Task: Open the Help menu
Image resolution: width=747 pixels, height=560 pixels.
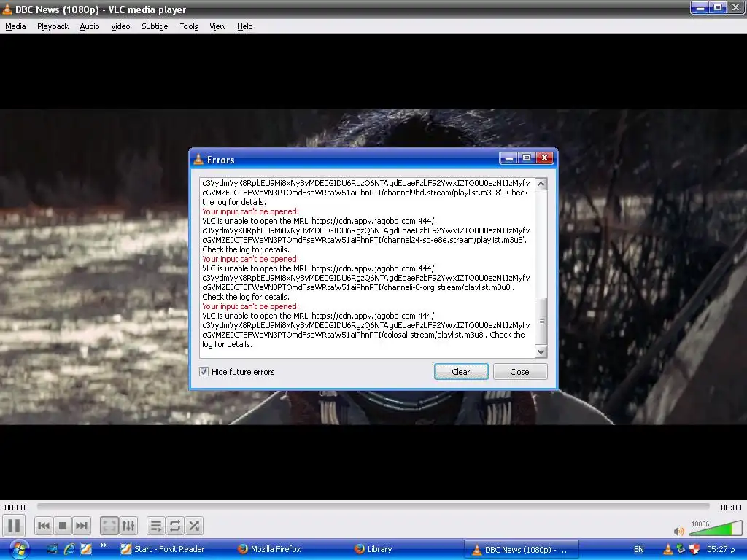Action: 245,26
